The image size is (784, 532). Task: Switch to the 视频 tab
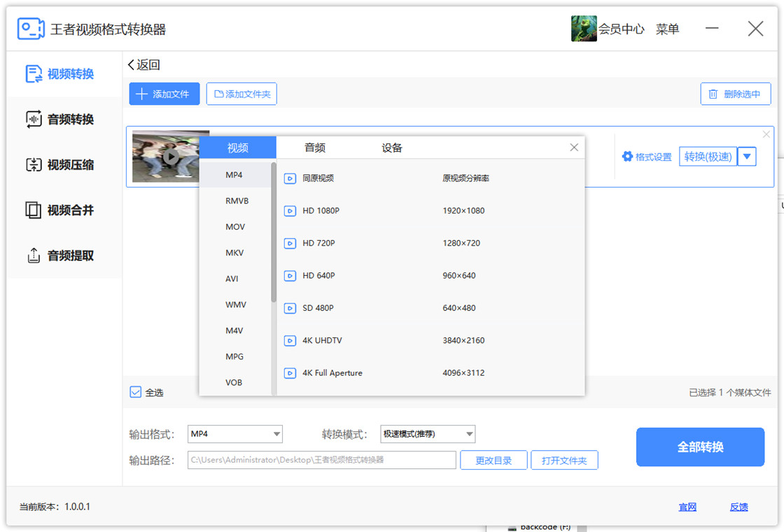[x=237, y=148]
